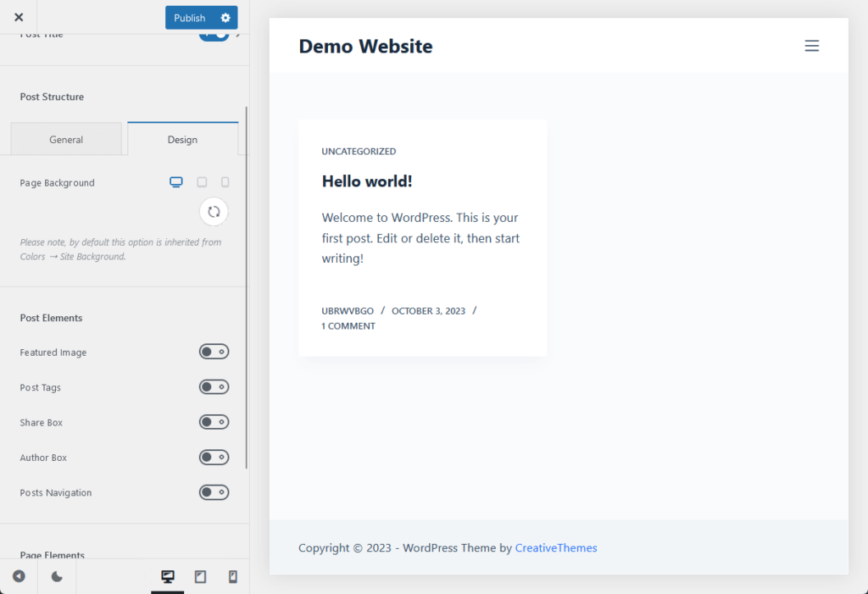The height and width of the screenshot is (594, 868).
Task: Click the Page Background label
Action: pyautogui.click(x=57, y=183)
